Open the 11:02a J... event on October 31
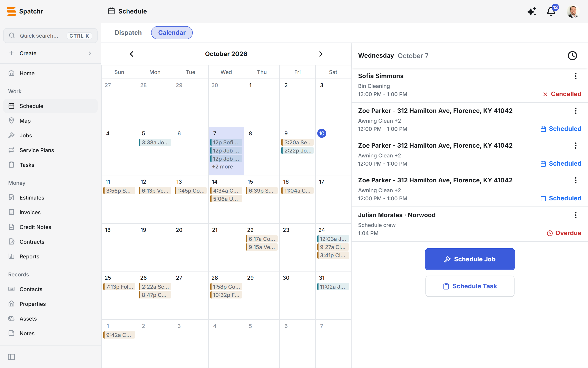This screenshot has height=368, width=588. pyautogui.click(x=333, y=287)
